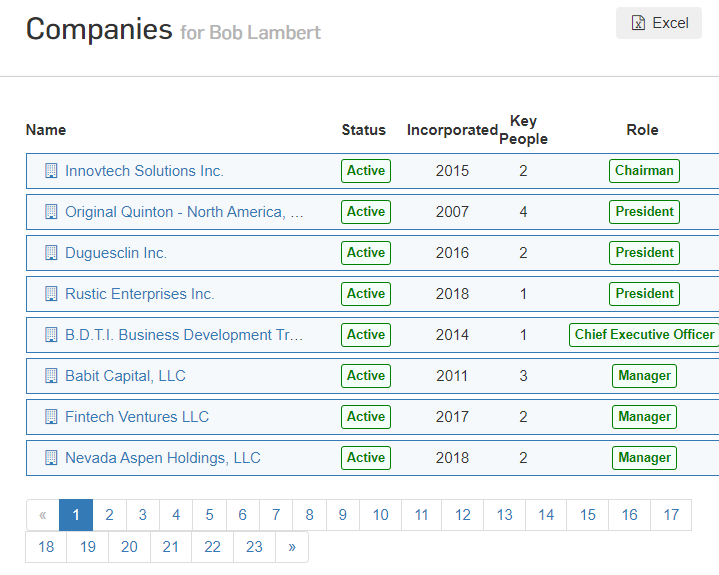Click the building icon beside Innovtech Solutions Inc.
The height and width of the screenshot is (575, 719).
click(51, 171)
